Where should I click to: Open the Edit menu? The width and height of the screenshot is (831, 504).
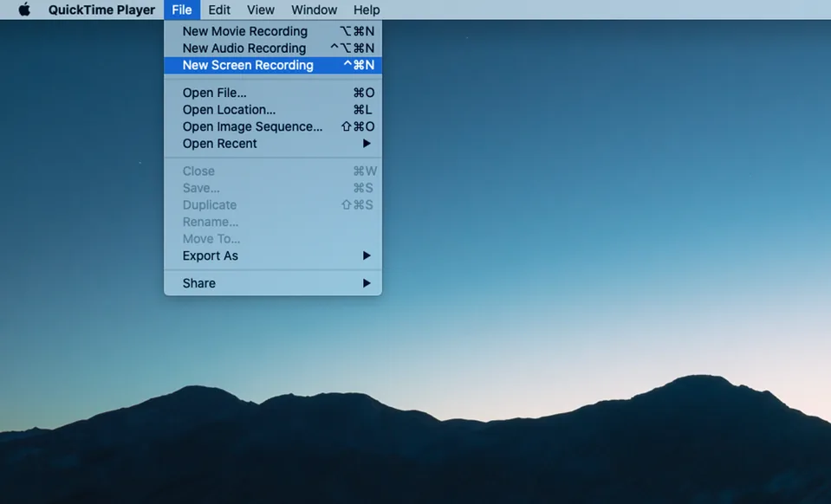pos(218,10)
